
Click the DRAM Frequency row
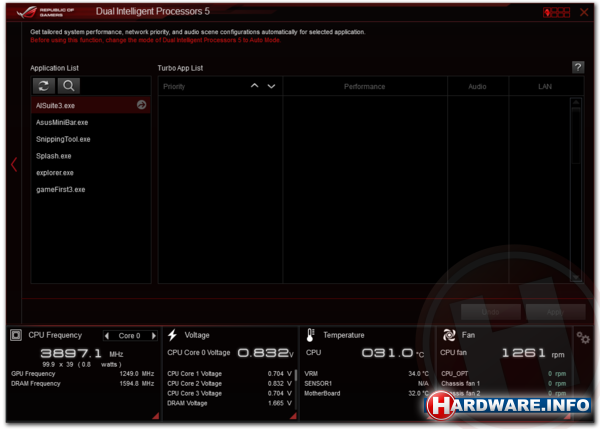click(x=83, y=383)
